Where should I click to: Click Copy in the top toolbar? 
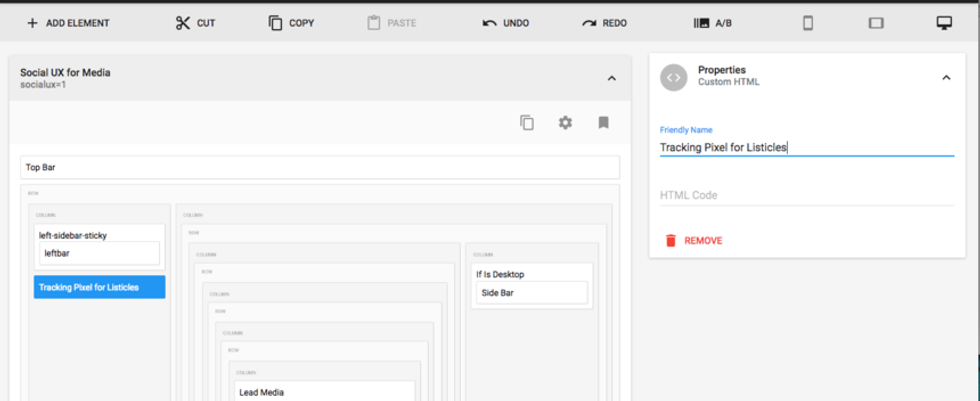pyautogui.click(x=291, y=23)
